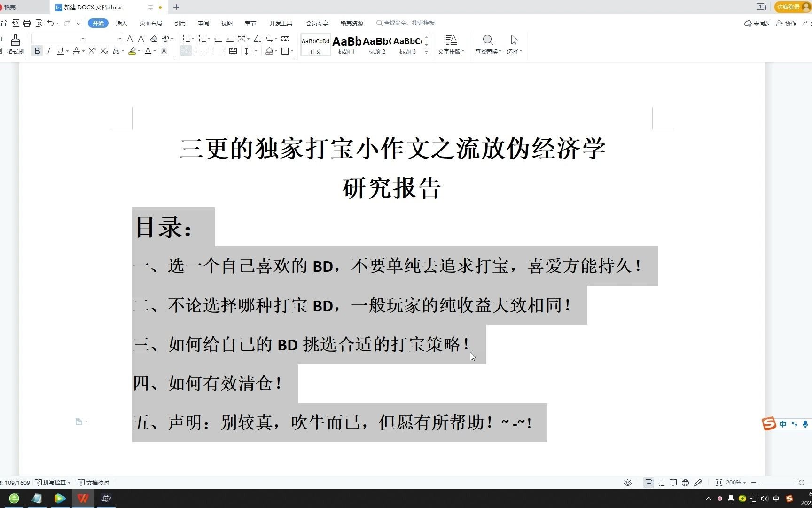The image size is (812, 508).
Task: Click the highlight color pen swatch
Action: [132, 51]
